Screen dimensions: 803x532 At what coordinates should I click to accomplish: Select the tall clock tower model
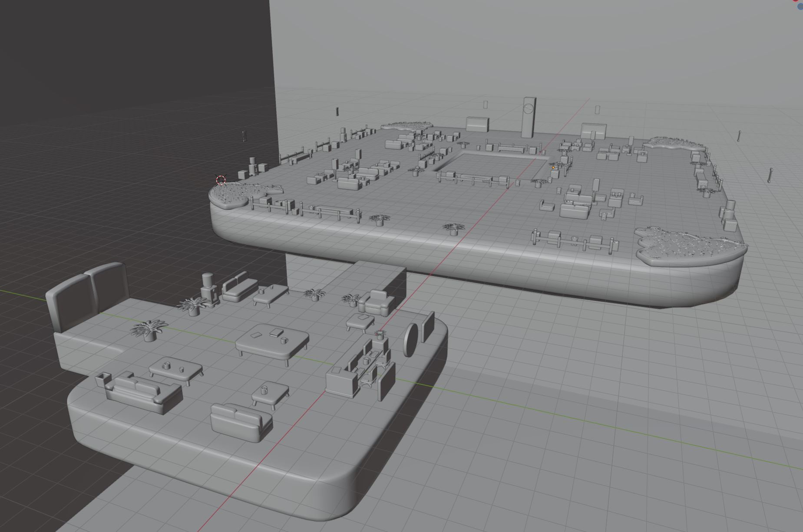(x=529, y=116)
